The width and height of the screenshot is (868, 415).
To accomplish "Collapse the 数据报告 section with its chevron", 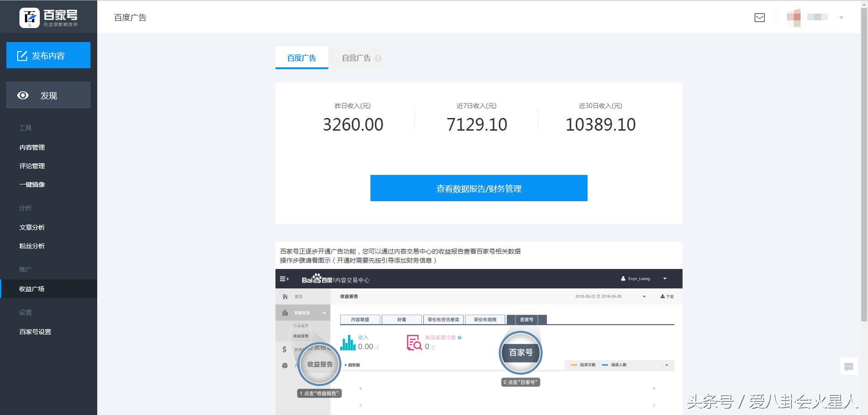I will (x=324, y=312).
